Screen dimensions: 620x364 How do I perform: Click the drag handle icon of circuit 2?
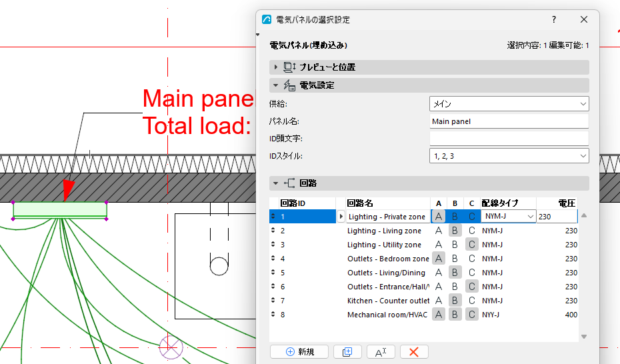pos(273,231)
